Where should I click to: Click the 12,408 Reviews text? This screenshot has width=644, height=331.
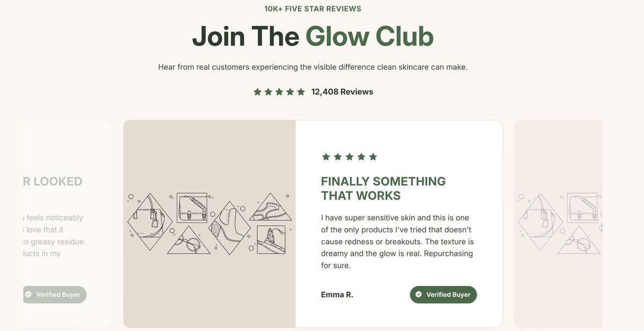click(x=342, y=92)
